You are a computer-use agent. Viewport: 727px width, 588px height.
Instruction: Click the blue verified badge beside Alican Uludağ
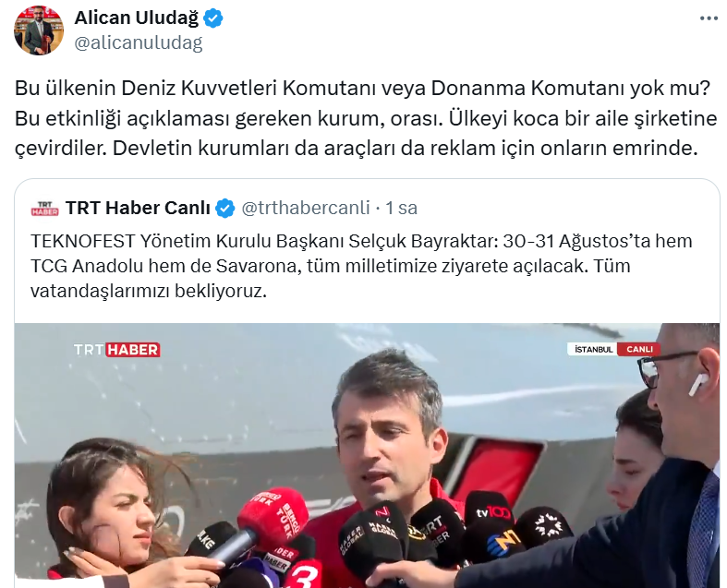pos(213,18)
